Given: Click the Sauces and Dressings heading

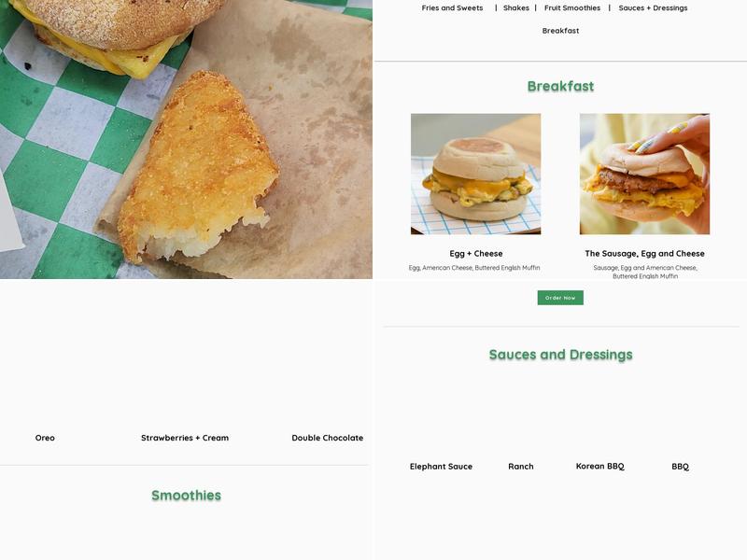Looking at the screenshot, I should [560, 355].
